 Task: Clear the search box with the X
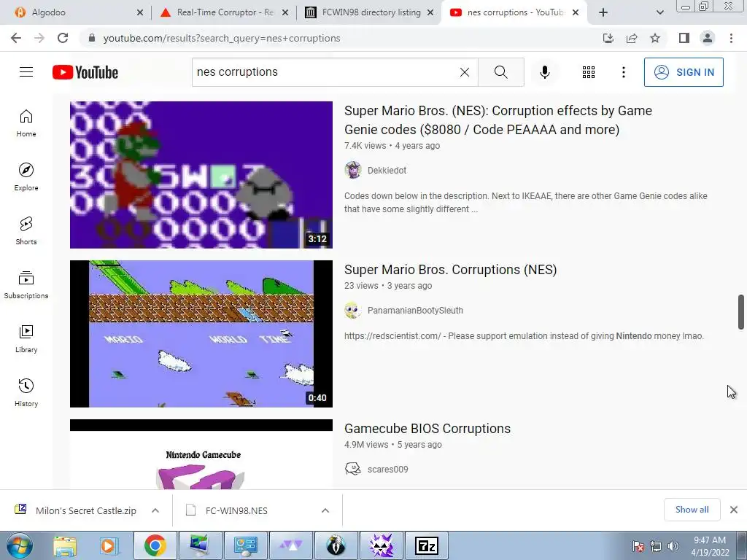click(465, 72)
